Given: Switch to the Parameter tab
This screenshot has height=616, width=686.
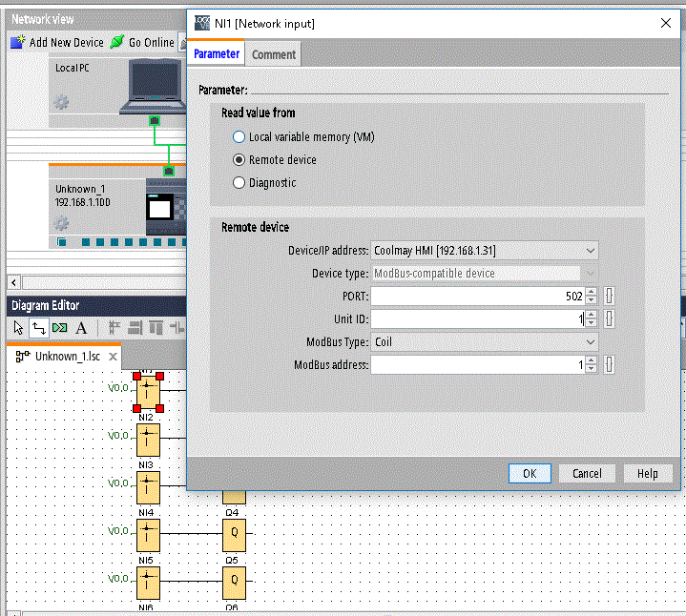Looking at the screenshot, I should [x=217, y=53].
